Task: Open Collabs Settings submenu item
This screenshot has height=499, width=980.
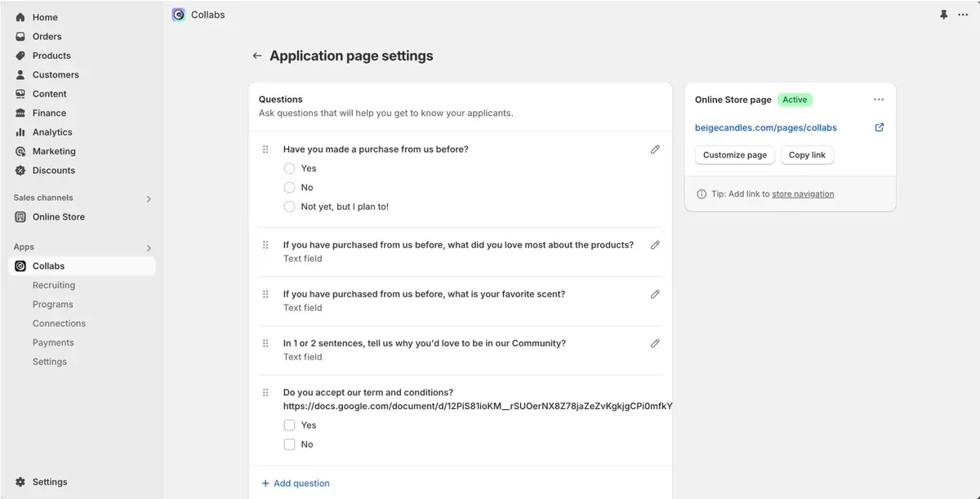Action: (50, 362)
